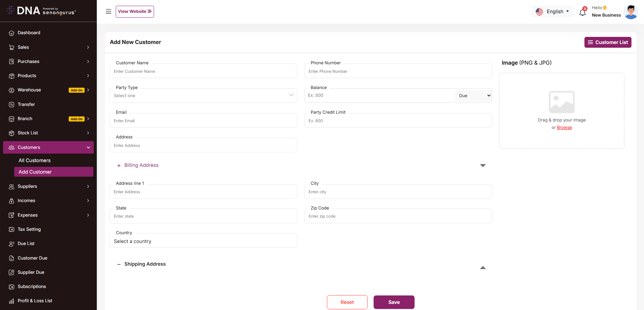Click the image upload placeholder icon

561,102
